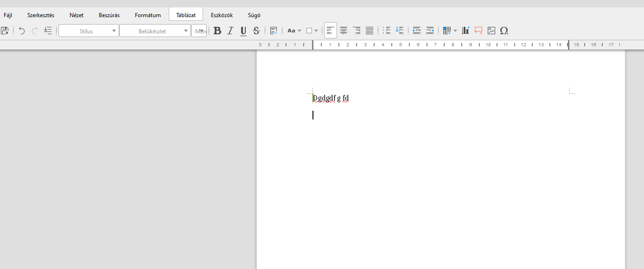Click the Save document icon
Image resolution: width=644 pixels, height=269 pixels.
click(5, 31)
